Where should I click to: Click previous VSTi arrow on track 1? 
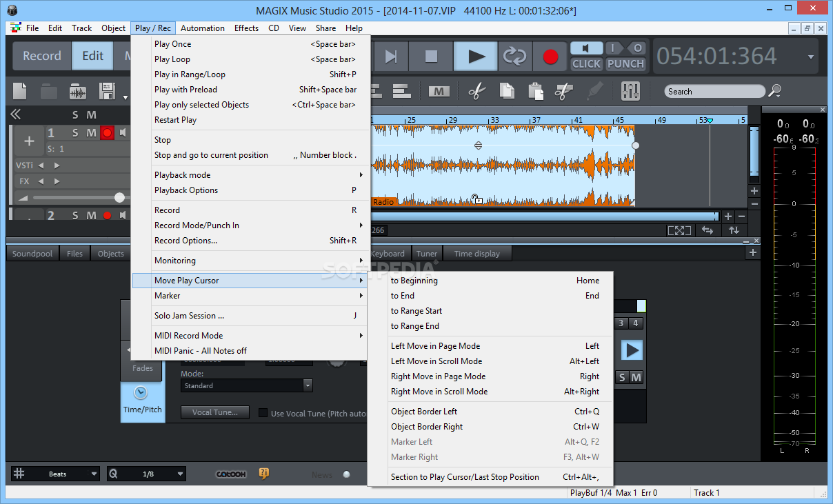point(41,165)
